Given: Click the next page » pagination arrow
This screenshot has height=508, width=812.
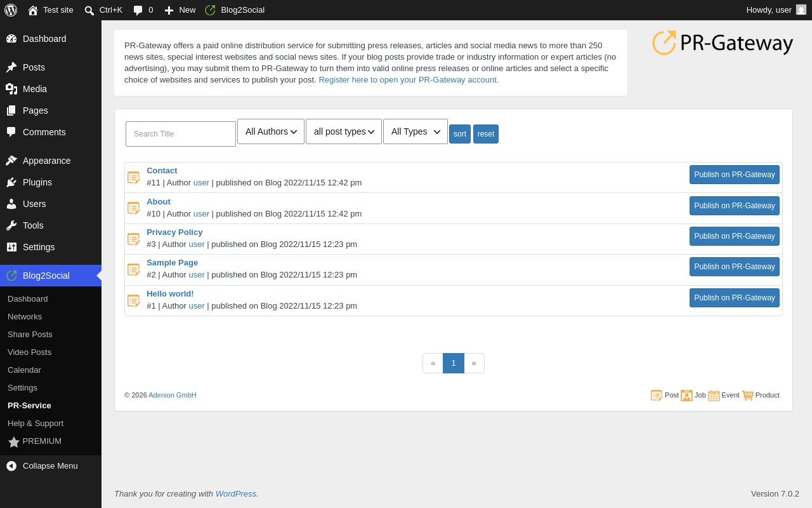Looking at the screenshot, I should pyautogui.click(x=474, y=363).
